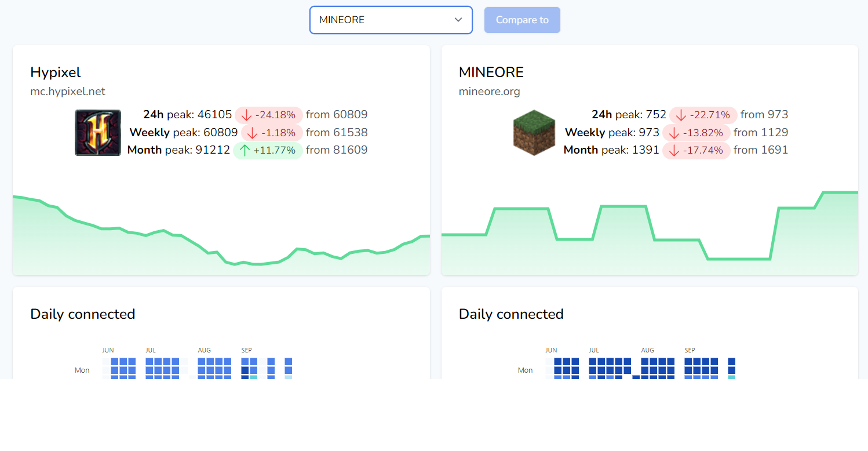Click Mon row label in MINEORE heatmap
This screenshot has height=451, width=868.
point(526,370)
